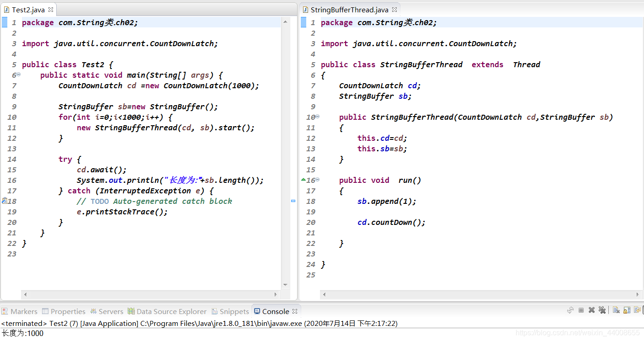Viewport: 644px width, 341px height.
Task: Open the Markers tab
Action: click(19, 311)
